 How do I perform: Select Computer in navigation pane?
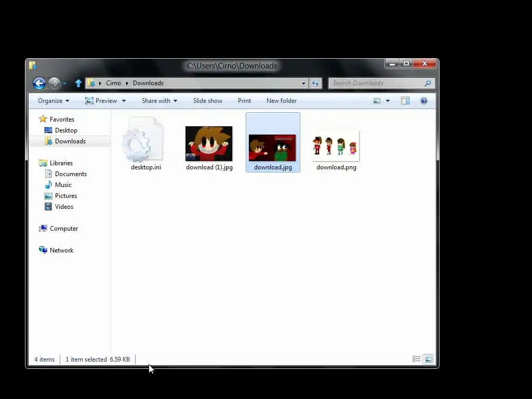coord(64,229)
